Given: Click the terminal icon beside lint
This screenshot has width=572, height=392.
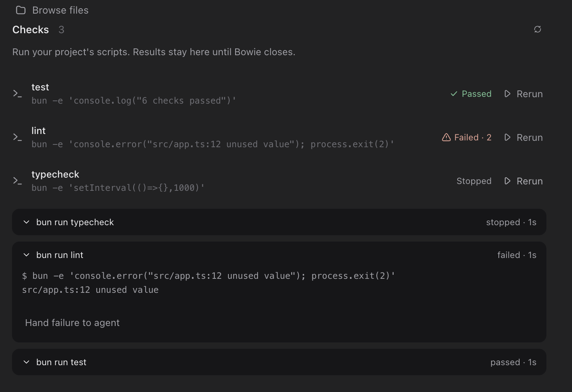Looking at the screenshot, I should pos(17,137).
